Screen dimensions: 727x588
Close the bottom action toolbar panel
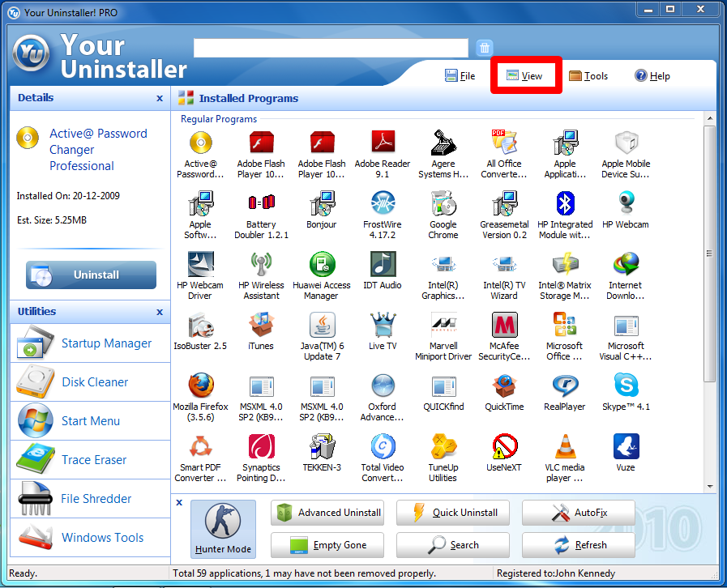[179, 502]
